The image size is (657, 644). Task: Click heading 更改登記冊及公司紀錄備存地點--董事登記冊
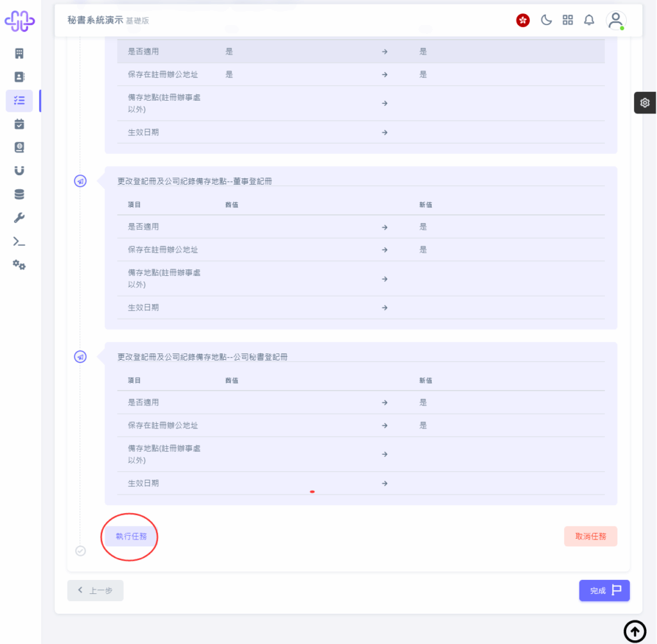click(x=194, y=181)
